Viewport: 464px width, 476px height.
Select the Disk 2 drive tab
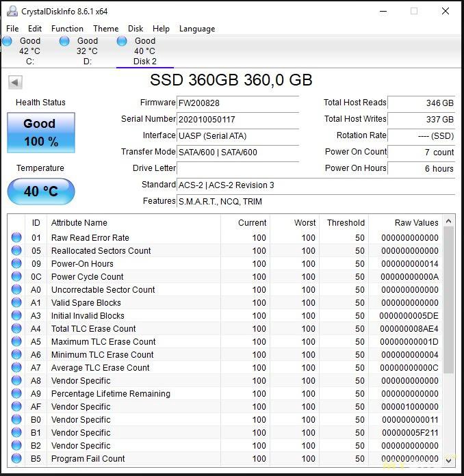click(x=144, y=51)
